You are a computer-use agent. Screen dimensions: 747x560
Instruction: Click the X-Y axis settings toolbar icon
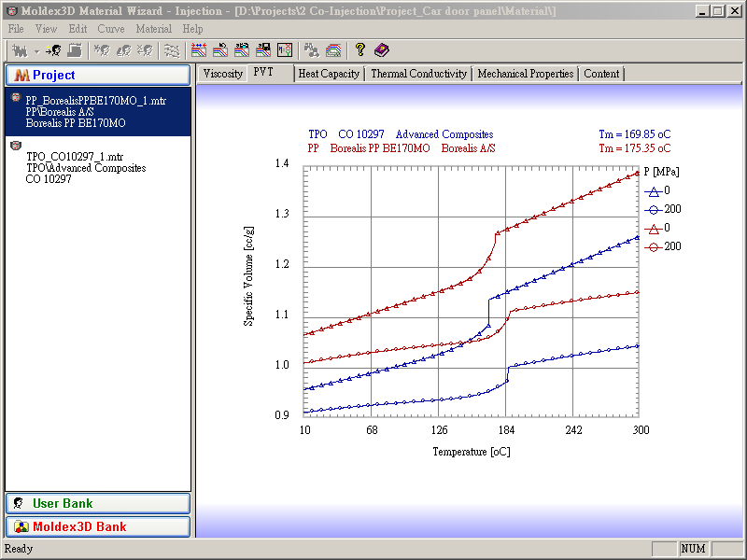285,50
